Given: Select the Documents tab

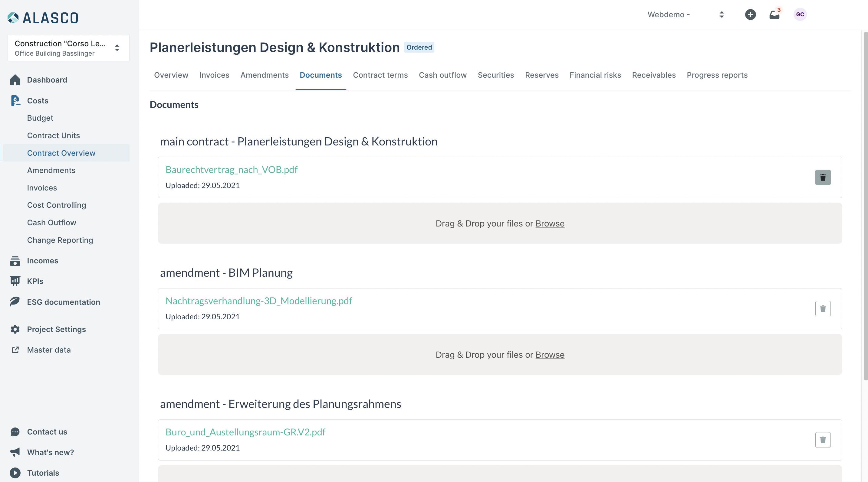Looking at the screenshot, I should (321, 75).
